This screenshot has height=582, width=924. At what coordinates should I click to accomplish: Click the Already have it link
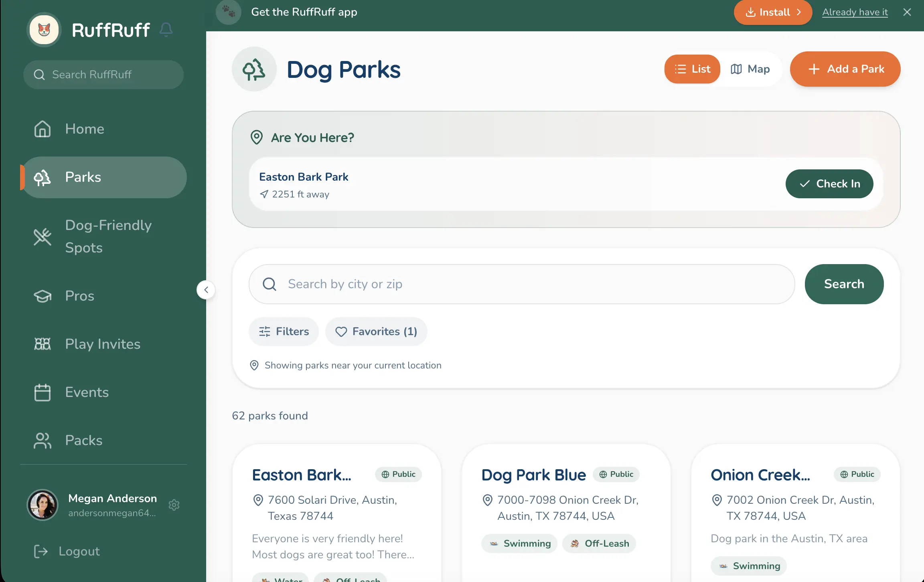tap(855, 12)
